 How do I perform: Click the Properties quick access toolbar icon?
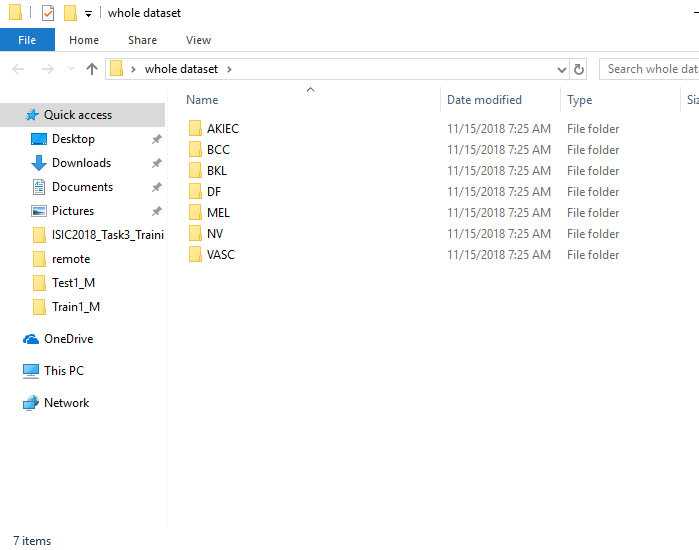[x=48, y=13]
